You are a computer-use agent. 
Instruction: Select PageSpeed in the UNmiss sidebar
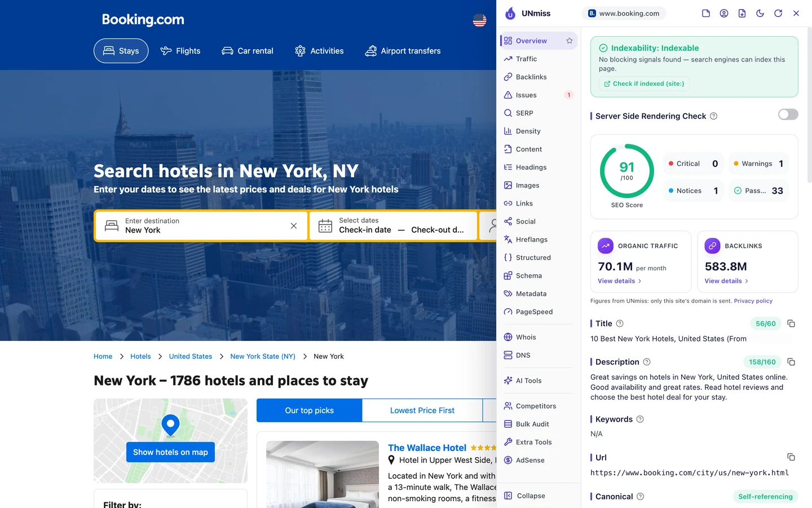539,312
